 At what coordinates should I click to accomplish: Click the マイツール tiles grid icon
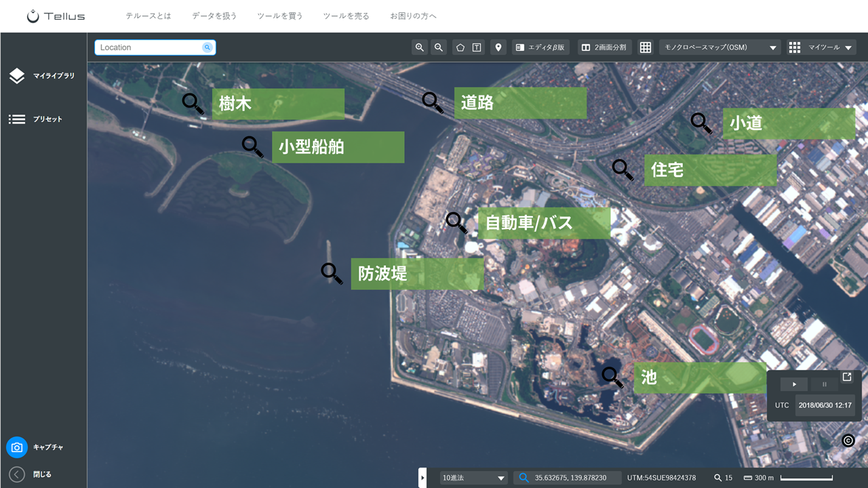tap(795, 47)
